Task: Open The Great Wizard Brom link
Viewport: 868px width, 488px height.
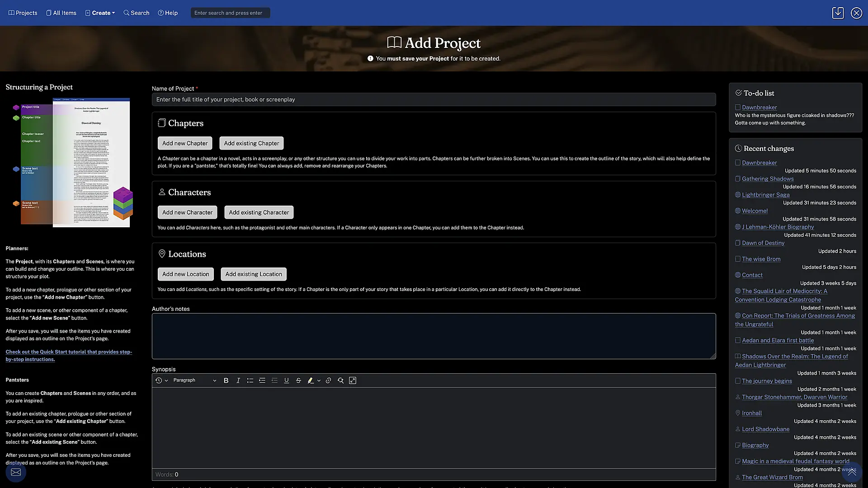Action: point(772,477)
